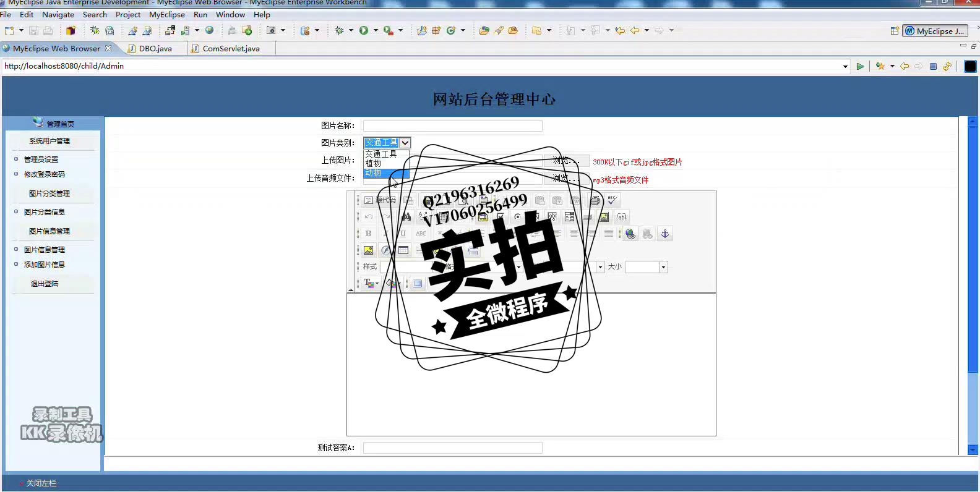
Task: Open the perspective chooser icon
Action: pyautogui.click(x=895, y=31)
